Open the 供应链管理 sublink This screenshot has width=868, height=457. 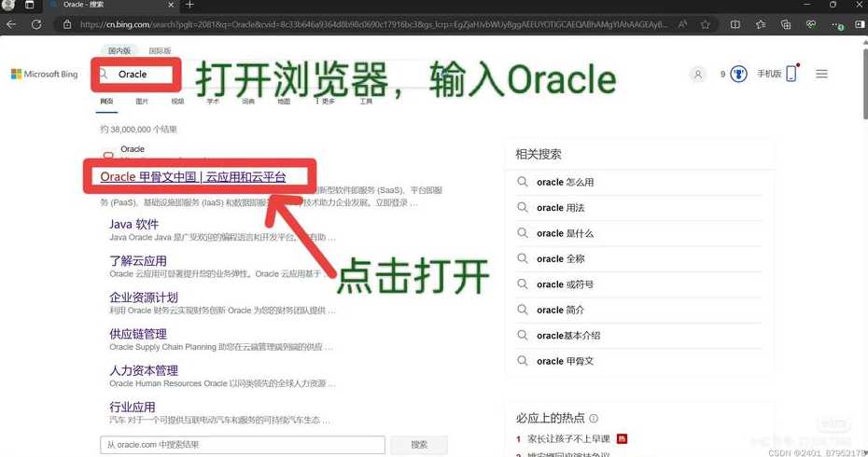[138, 334]
